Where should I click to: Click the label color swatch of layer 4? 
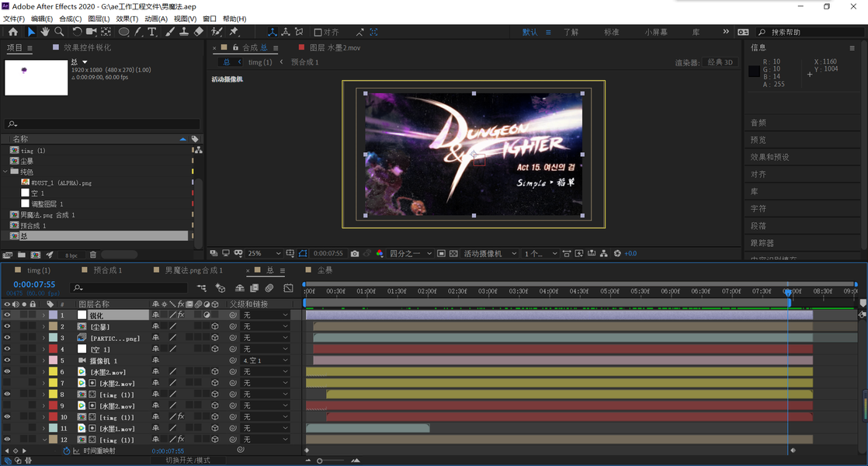pyautogui.click(x=53, y=349)
